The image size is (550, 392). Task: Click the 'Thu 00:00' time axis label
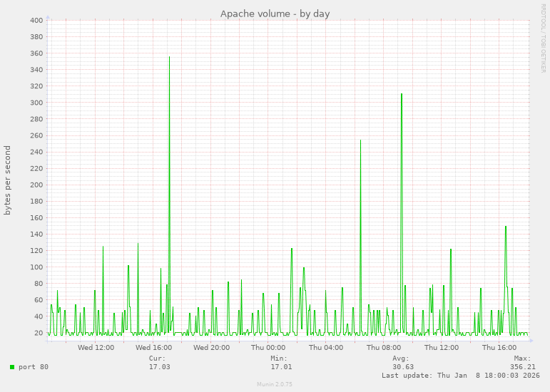click(268, 348)
